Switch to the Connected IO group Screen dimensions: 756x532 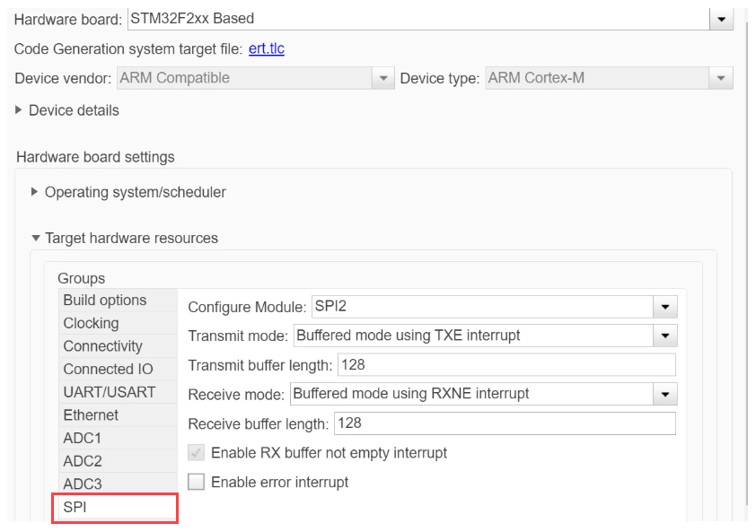coord(108,369)
